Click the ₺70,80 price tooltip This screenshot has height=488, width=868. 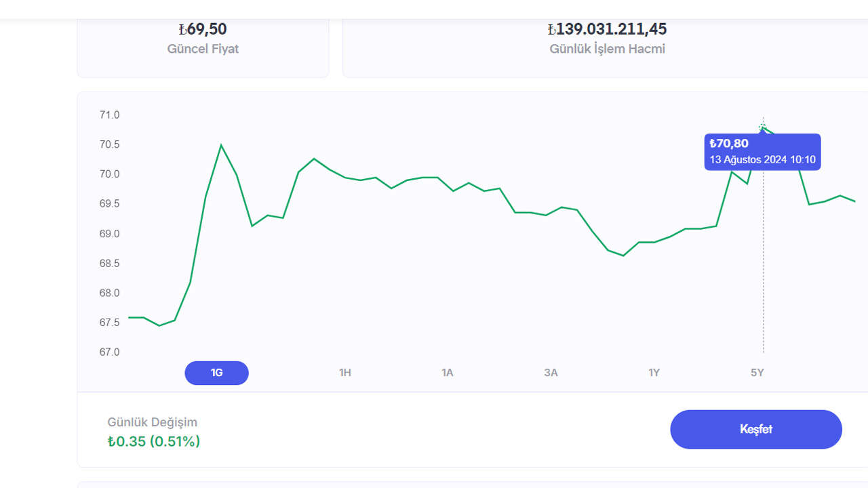(762, 152)
